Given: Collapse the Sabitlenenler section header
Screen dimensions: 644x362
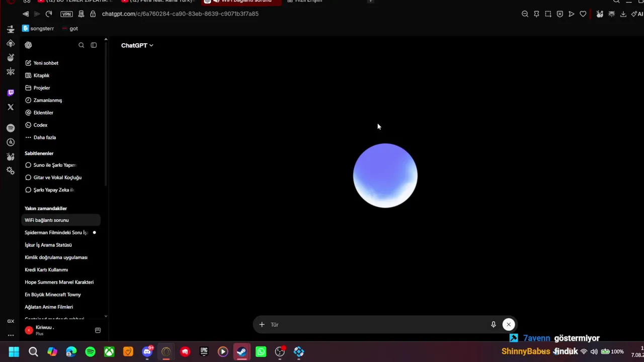Looking at the screenshot, I should [39, 153].
